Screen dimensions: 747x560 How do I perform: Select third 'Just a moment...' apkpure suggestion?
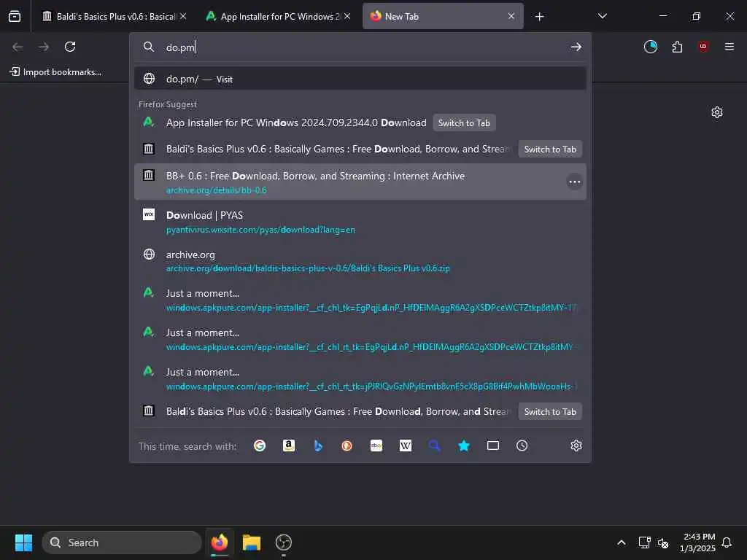coord(360,378)
